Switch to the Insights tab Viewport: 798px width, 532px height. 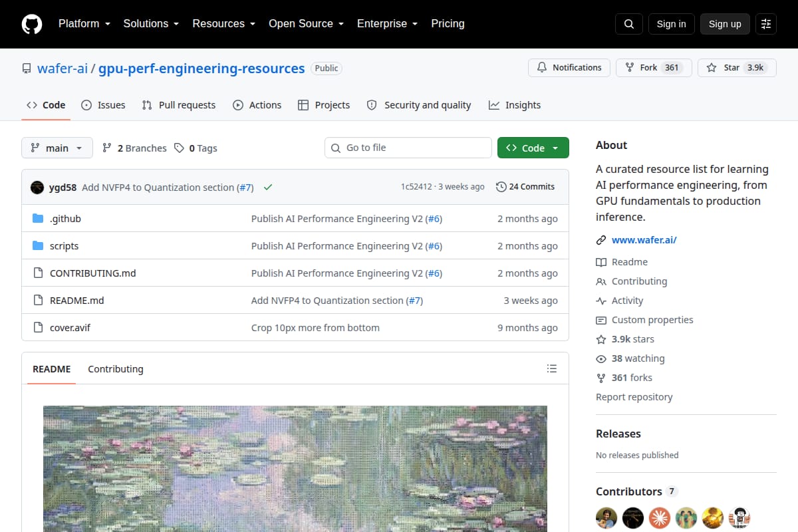click(x=515, y=105)
